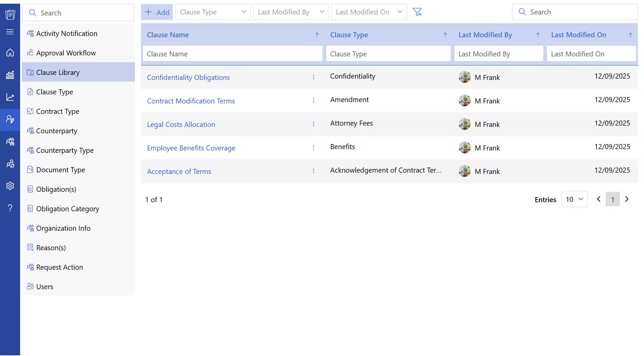Open the Last Modified By dropdown
This screenshot has width=644, height=356.
291,12
